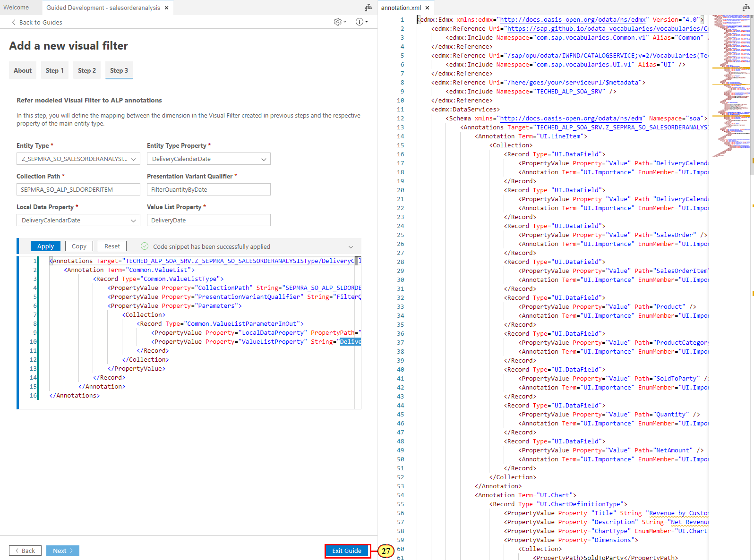Close the Guided Development tab
The height and width of the screenshot is (560, 754).
click(x=166, y=8)
